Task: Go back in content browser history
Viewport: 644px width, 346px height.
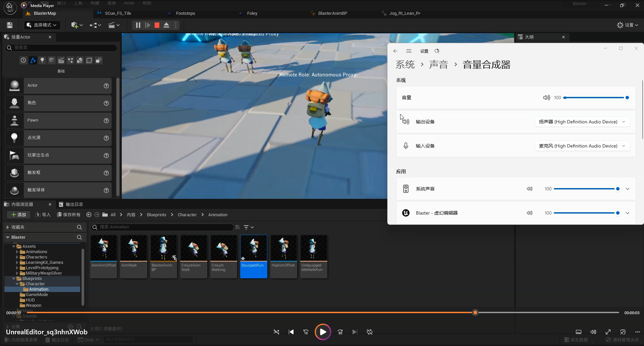Action: tap(89, 215)
